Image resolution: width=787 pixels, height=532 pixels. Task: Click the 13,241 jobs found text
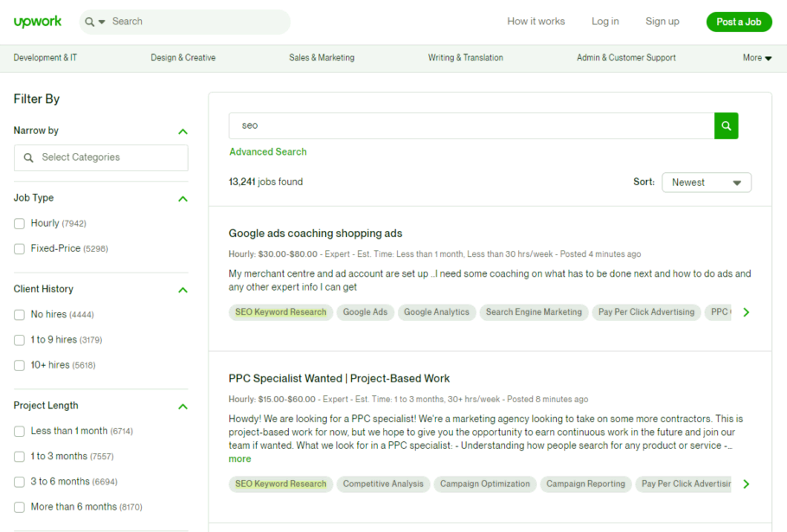click(266, 182)
